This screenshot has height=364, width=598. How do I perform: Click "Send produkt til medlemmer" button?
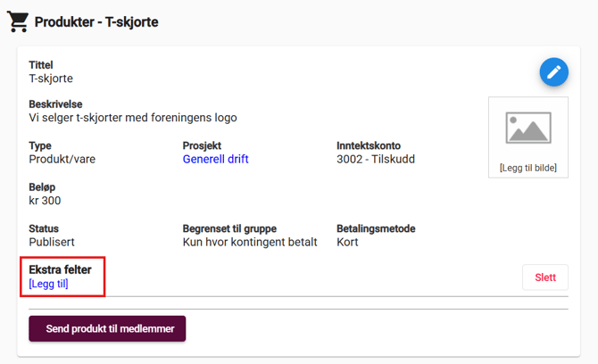(x=107, y=328)
